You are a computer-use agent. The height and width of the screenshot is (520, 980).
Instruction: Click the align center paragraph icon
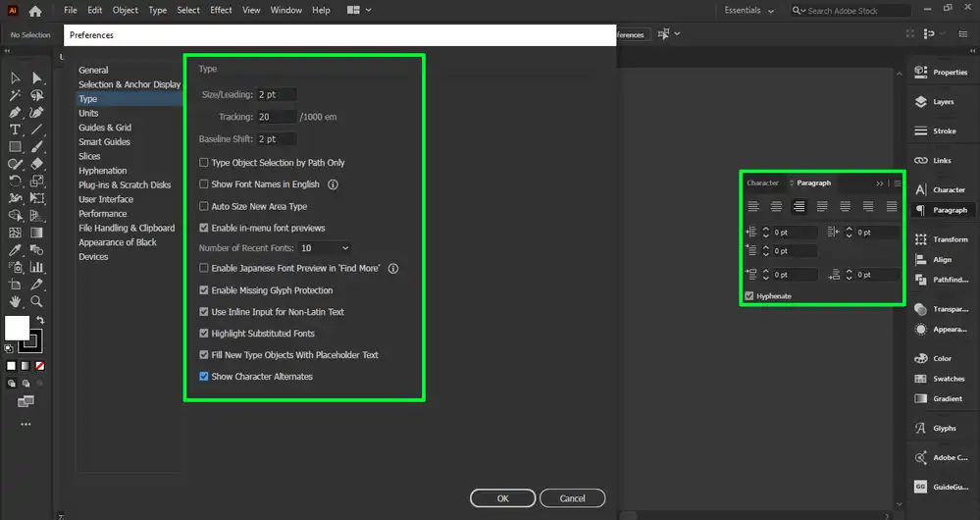(776, 207)
